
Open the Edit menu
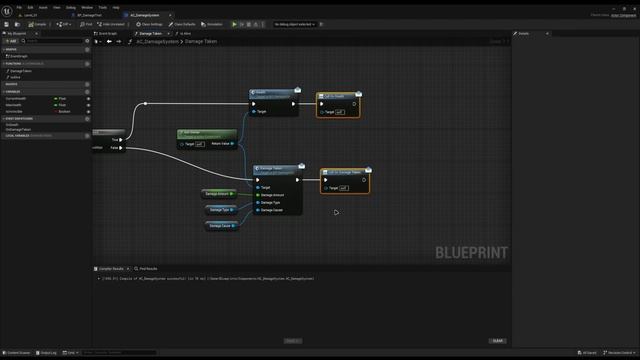click(x=30, y=7)
